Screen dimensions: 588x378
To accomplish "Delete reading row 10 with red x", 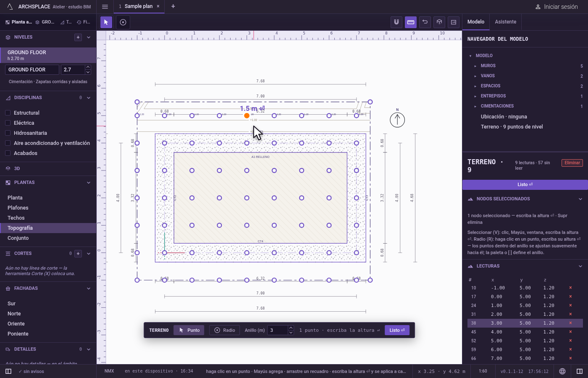I will 570,288.
